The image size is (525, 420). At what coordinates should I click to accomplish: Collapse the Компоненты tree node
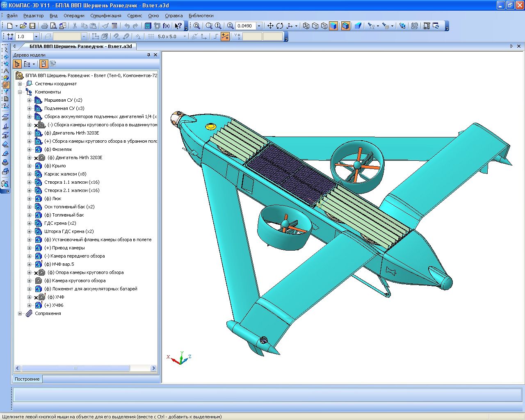pyautogui.click(x=20, y=92)
